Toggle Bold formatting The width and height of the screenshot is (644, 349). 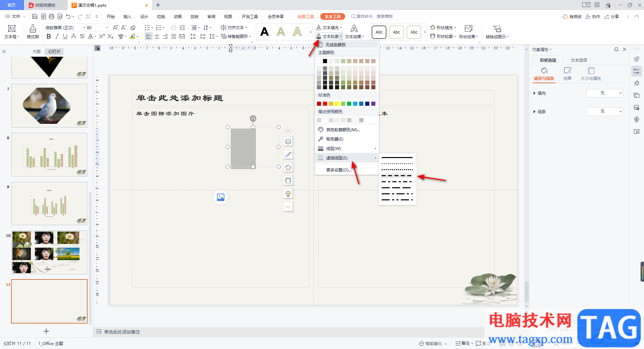point(49,36)
